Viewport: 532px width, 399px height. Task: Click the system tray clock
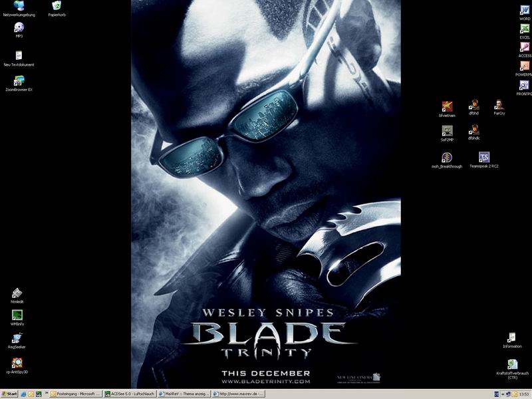point(524,394)
